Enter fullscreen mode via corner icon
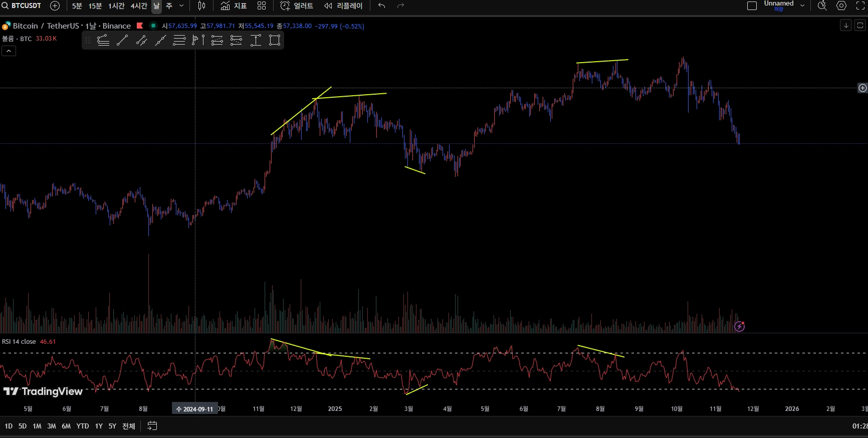 [860, 6]
